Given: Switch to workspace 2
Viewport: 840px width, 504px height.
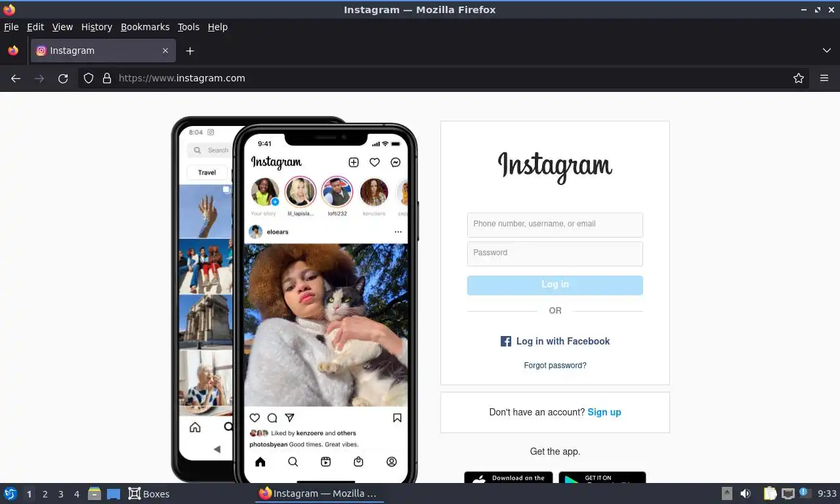Looking at the screenshot, I should pyautogui.click(x=45, y=494).
